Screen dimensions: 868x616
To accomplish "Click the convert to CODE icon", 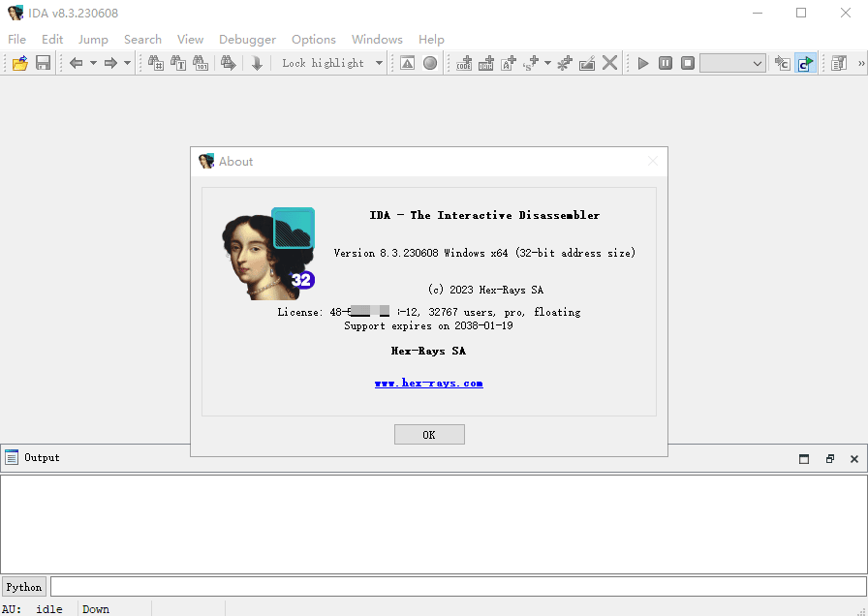I will point(464,63).
